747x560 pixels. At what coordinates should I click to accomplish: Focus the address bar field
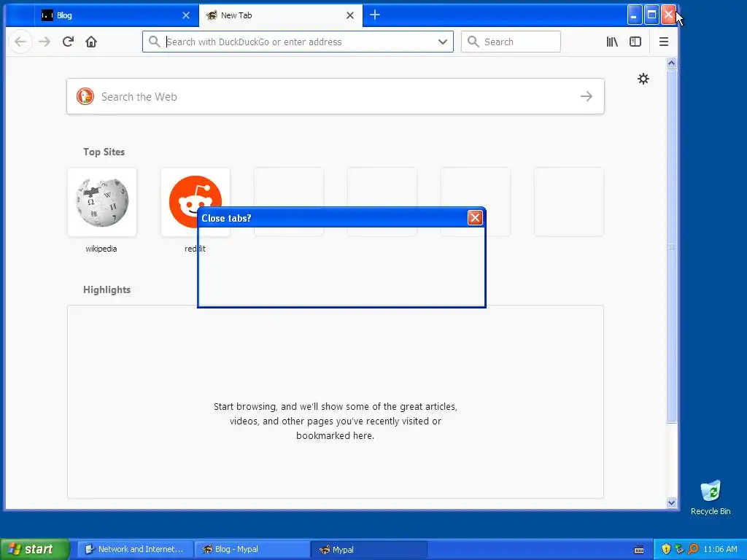pos(298,42)
